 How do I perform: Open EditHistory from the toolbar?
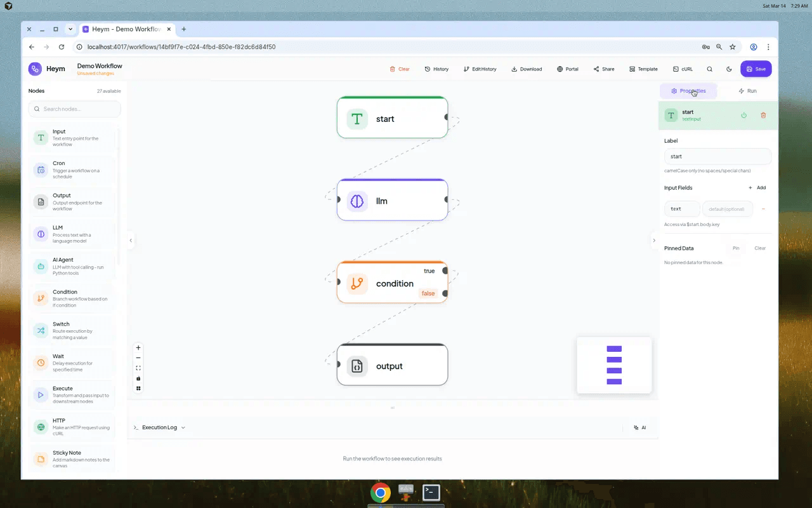480,69
